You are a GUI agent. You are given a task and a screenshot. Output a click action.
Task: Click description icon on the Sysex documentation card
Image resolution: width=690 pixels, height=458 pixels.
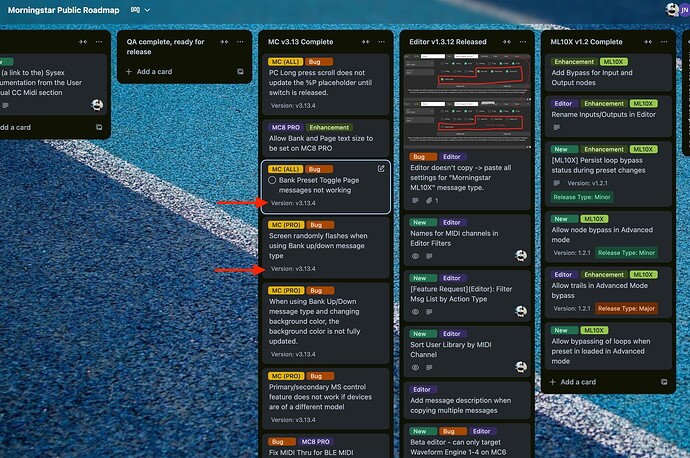click(5, 106)
